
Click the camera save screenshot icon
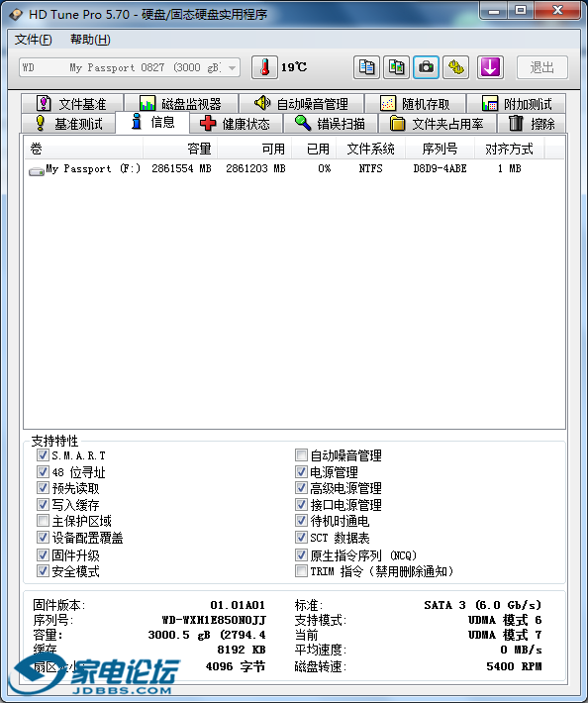click(x=426, y=67)
